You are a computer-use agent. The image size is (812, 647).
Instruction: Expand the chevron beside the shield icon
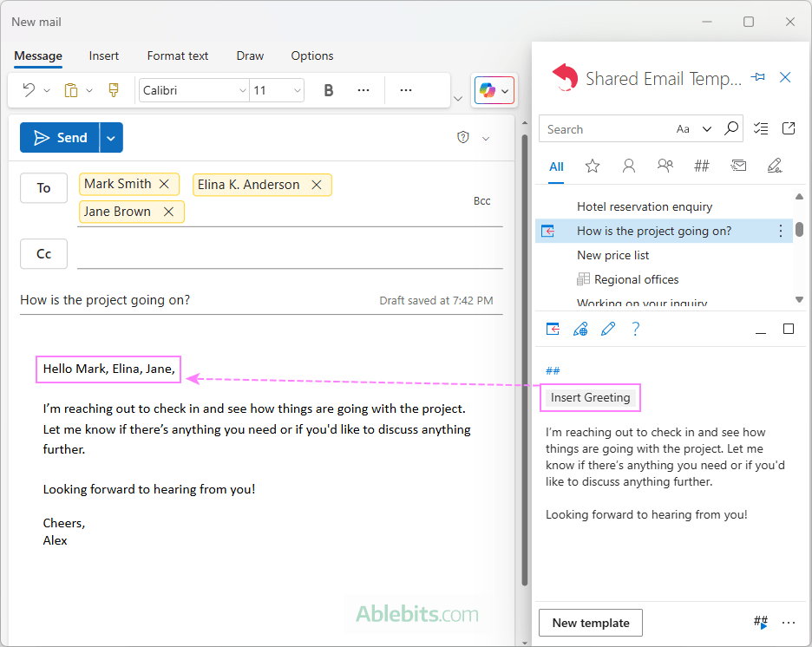(x=486, y=138)
